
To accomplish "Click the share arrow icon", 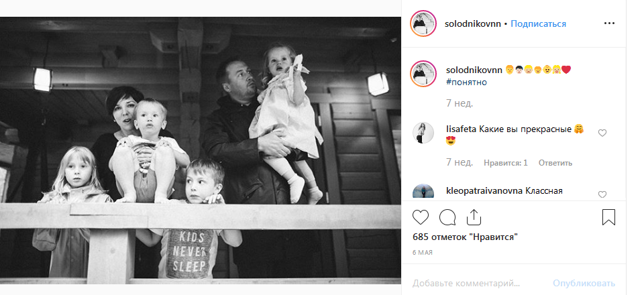I will [474, 217].
